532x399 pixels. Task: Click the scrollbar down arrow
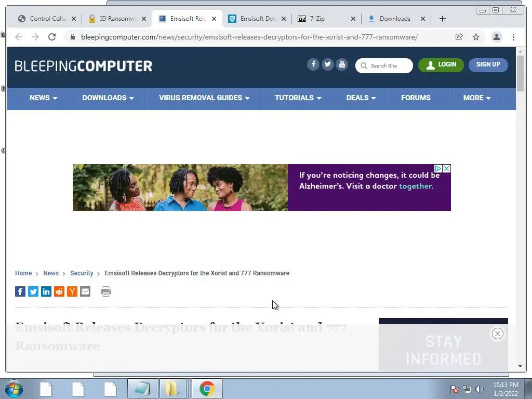(x=520, y=366)
